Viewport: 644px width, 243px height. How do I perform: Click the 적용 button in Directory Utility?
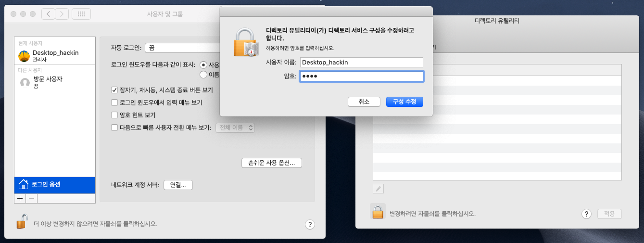pyautogui.click(x=609, y=214)
